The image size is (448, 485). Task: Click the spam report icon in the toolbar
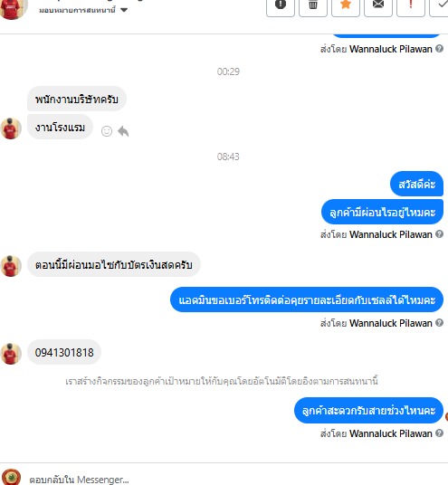[x=281, y=5]
